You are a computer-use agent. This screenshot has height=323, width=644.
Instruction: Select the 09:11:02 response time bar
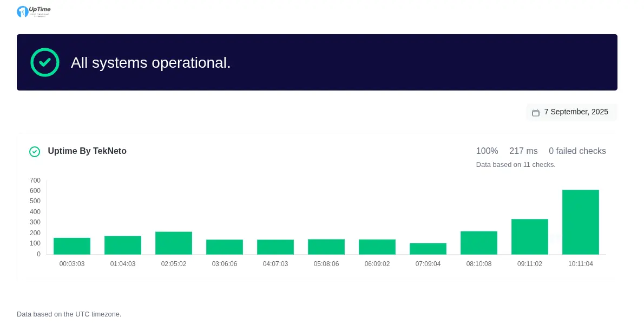point(529,237)
